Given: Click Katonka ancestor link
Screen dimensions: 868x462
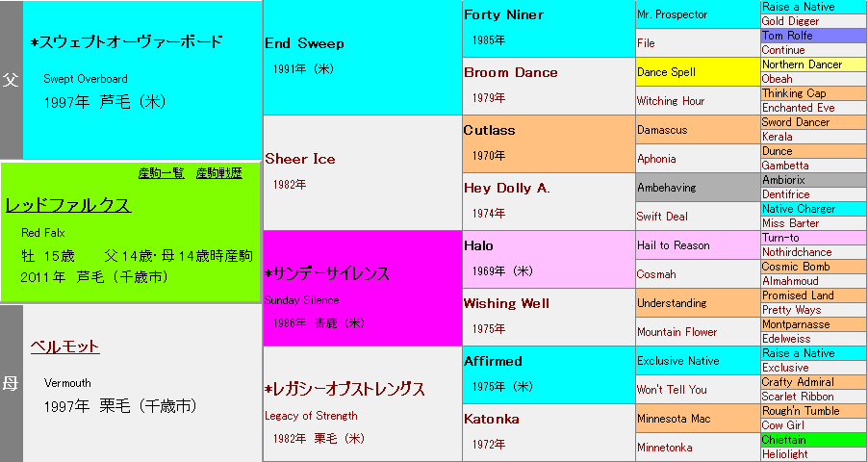Looking at the screenshot, I should coord(491,419).
